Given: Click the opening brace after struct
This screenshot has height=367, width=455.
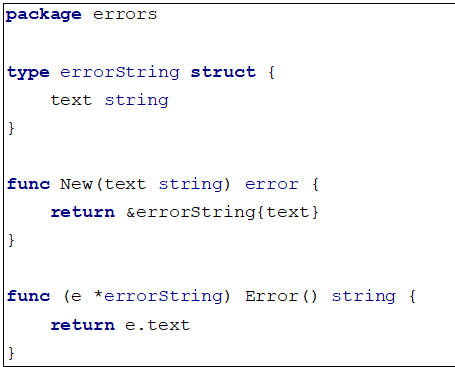Looking at the screenshot, I should coord(271,72).
